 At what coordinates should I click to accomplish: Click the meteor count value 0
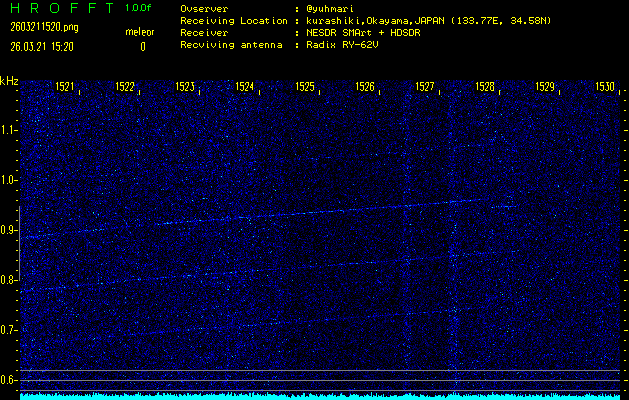point(142,46)
